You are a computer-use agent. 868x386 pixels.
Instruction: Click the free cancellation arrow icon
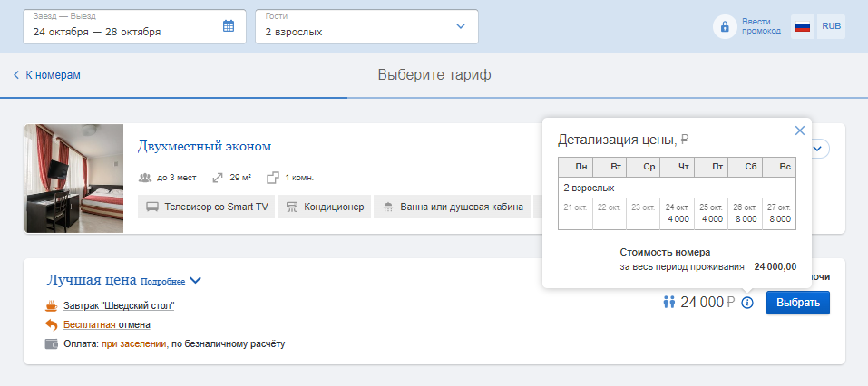(x=51, y=324)
